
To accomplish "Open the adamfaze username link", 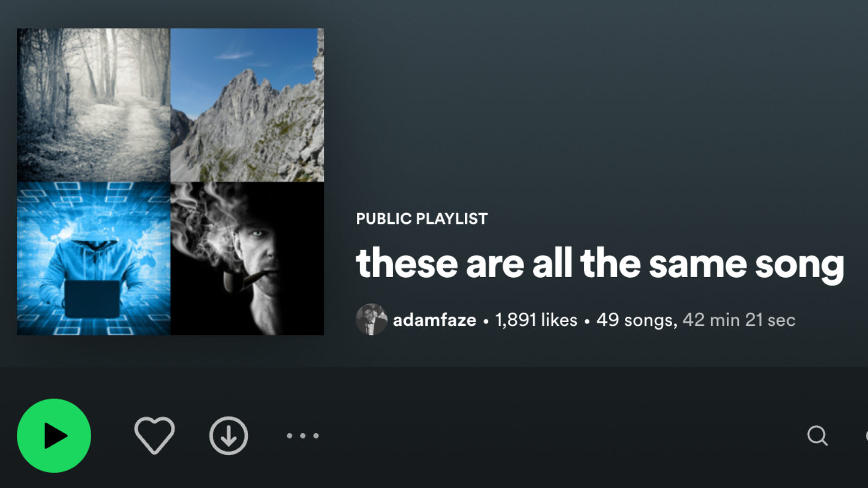I will coord(435,320).
